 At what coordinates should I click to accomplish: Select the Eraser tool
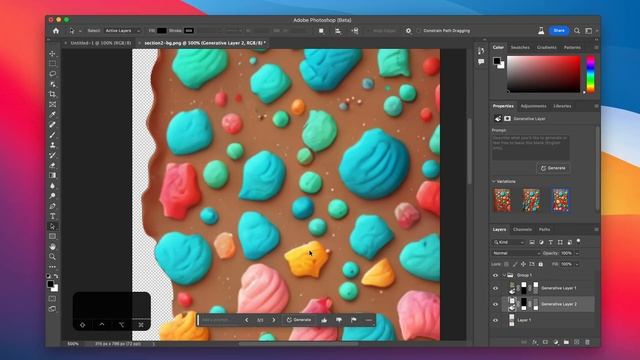pyautogui.click(x=53, y=165)
